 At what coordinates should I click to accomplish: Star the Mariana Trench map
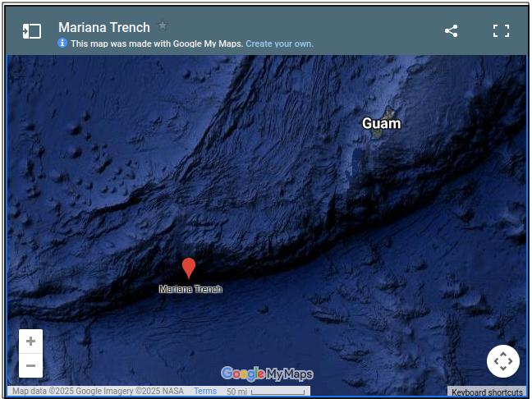(163, 25)
